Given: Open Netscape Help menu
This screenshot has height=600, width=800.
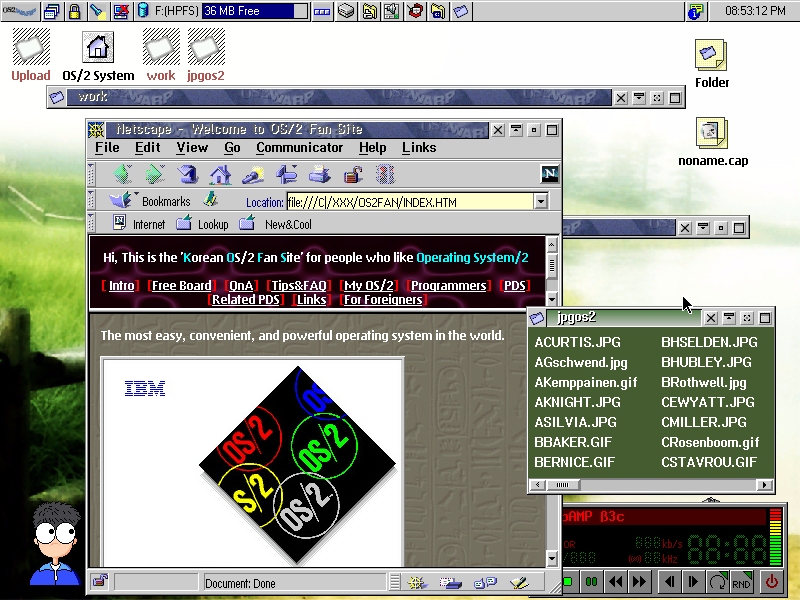Looking at the screenshot, I should click(372, 147).
